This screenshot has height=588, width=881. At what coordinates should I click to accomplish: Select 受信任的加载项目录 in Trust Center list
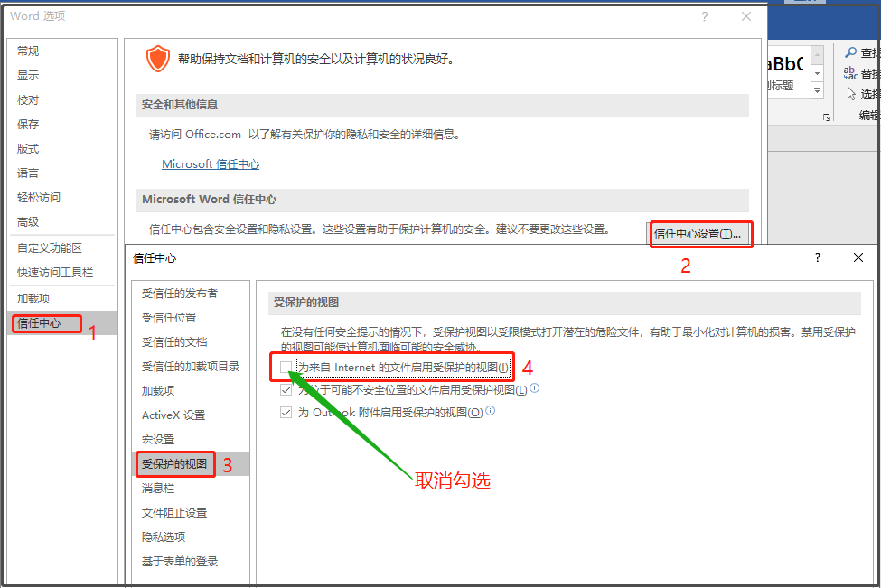[191, 366]
